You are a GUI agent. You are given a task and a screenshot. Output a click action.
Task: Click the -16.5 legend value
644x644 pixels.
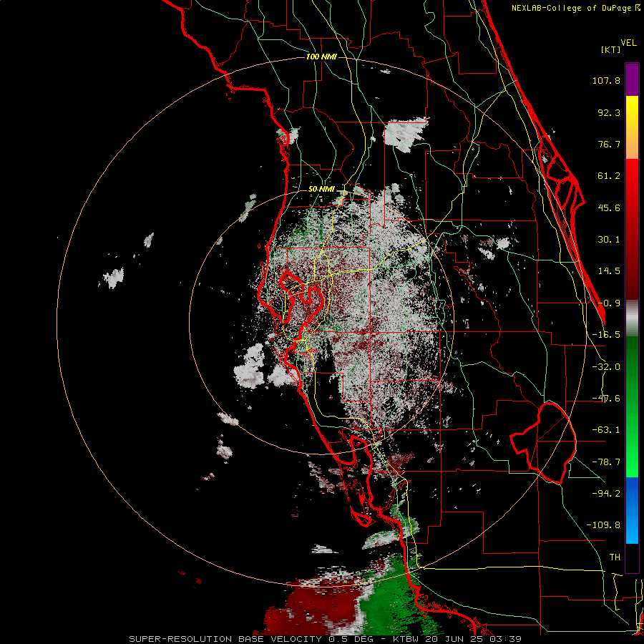[x=606, y=335]
